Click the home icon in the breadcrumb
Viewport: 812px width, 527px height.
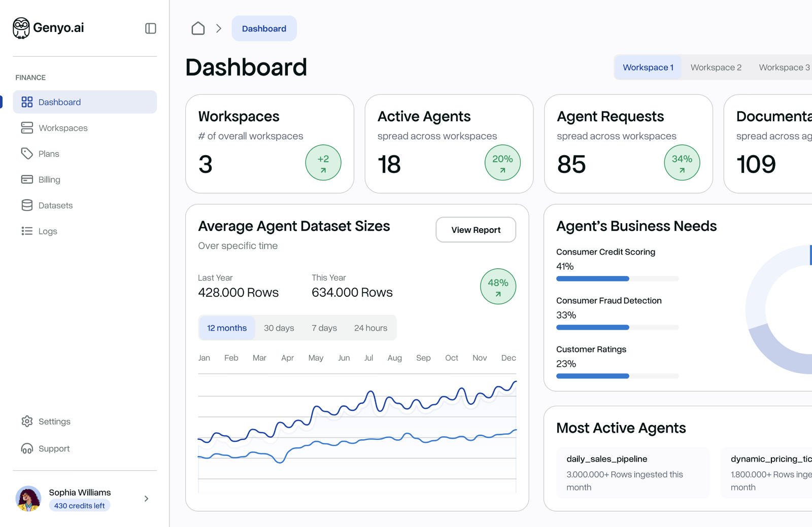click(198, 28)
